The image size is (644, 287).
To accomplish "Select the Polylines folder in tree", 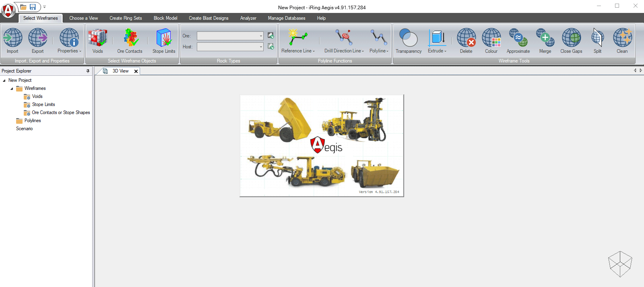I will (x=33, y=121).
